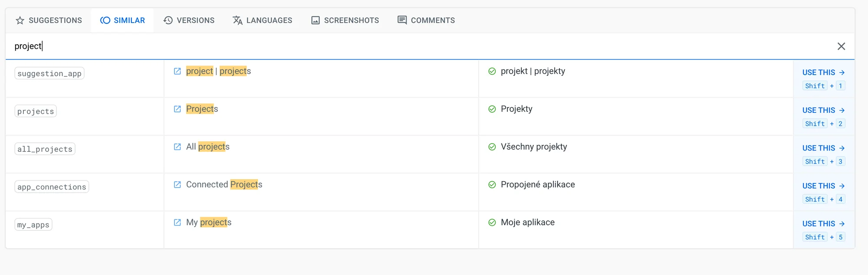The width and height of the screenshot is (868, 275).
Task: Click green check icon beside Všechny projekty
Action: (492, 147)
